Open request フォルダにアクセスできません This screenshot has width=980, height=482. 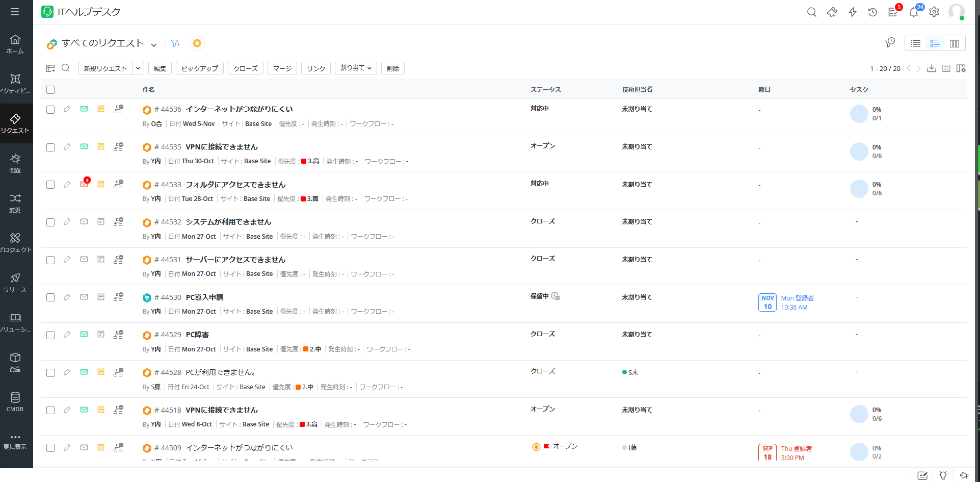point(235,185)
